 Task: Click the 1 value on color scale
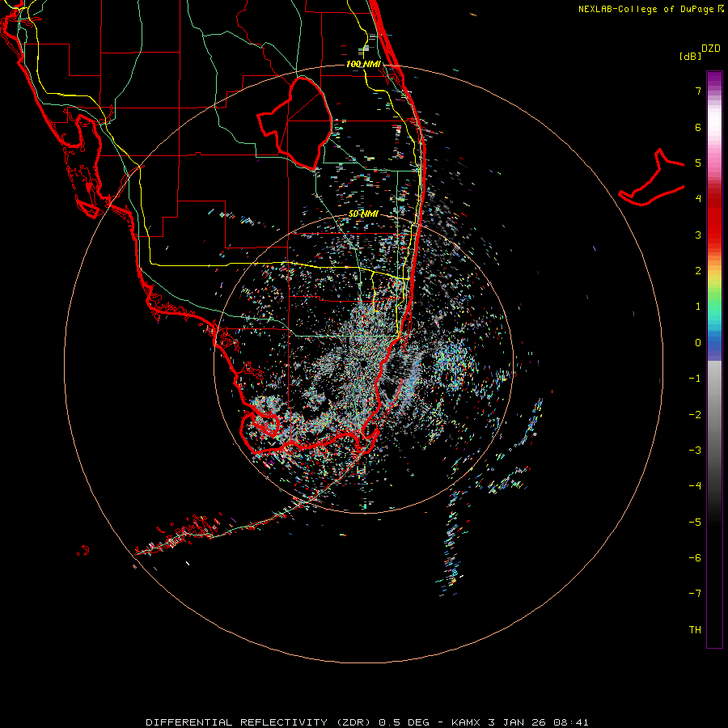pyautogui.click(x=698, y=307)
